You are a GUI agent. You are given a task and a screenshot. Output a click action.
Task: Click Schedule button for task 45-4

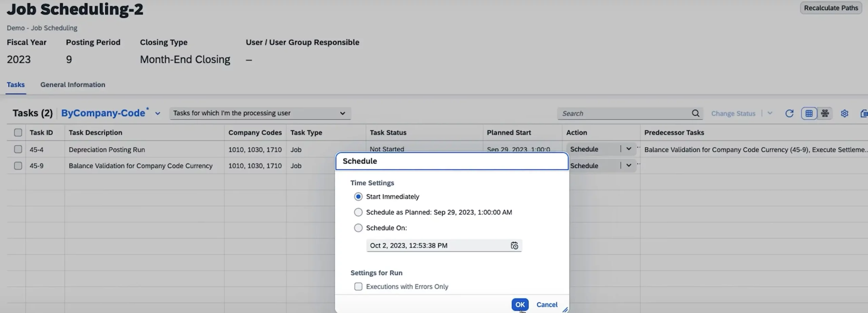click(593, 149)
